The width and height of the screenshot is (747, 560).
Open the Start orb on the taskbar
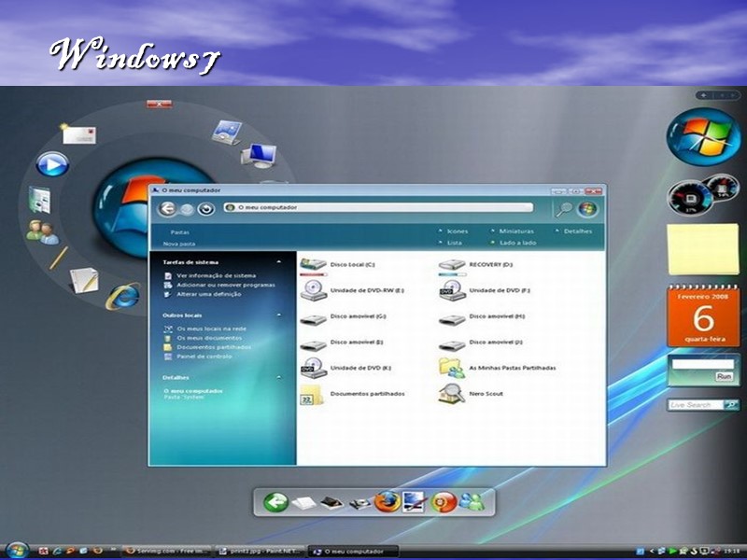pos(17,551)
